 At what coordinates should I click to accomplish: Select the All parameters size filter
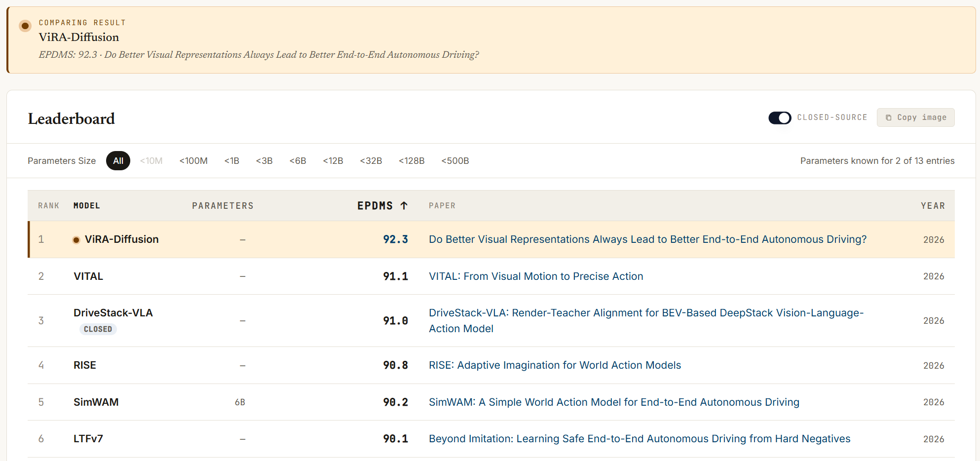[118, 161]
